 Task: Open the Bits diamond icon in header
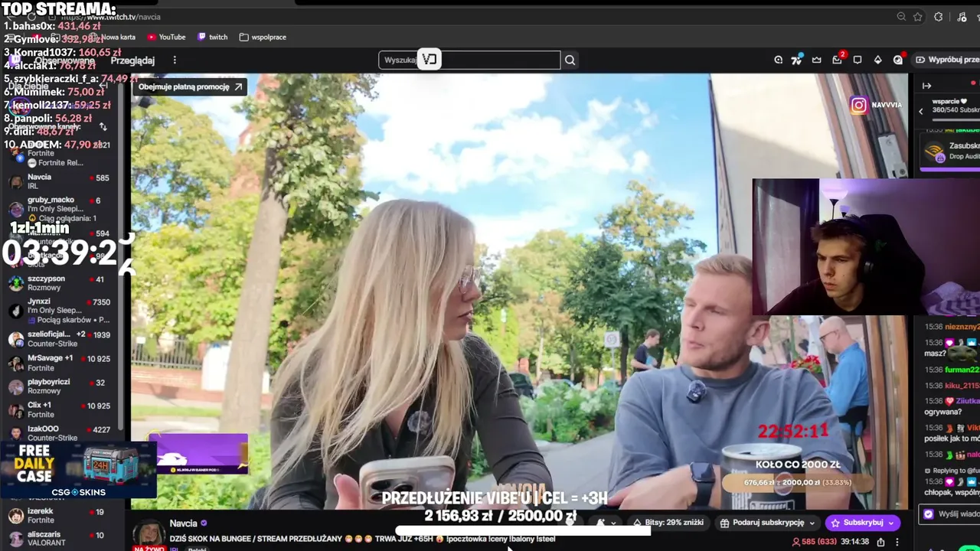(877, 60)
